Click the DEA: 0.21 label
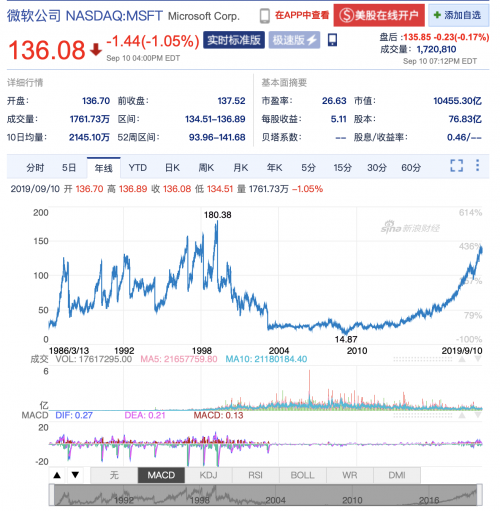 pyautogui.click(x=145, y=415)
